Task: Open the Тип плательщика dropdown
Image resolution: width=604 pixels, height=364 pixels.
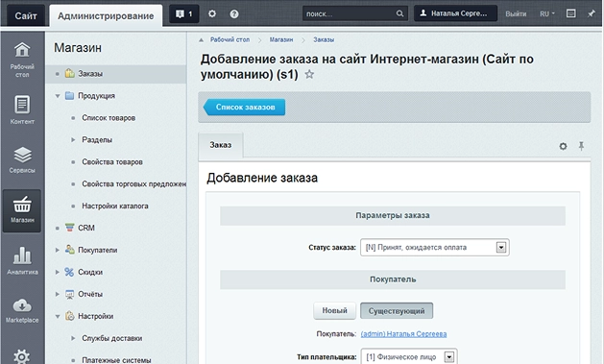Action: coord(409,356)
